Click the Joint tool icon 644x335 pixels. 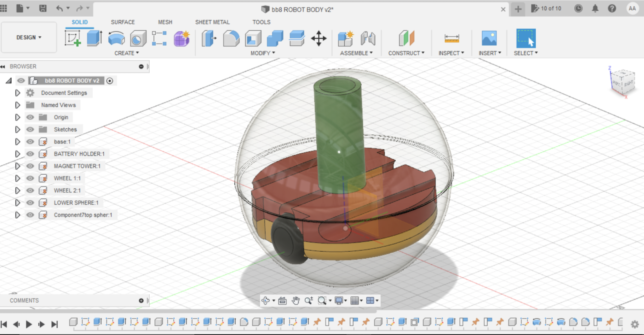368,38
